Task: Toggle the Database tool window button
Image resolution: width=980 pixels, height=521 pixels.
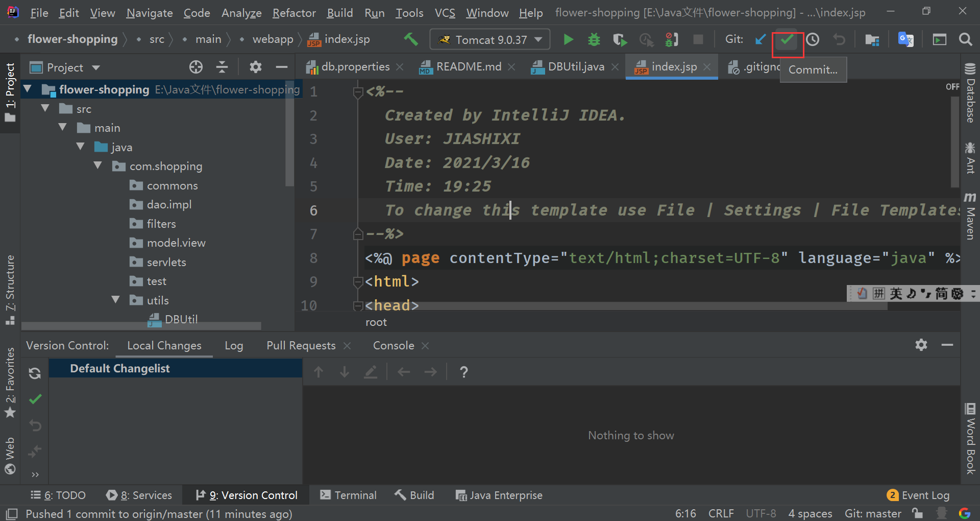Action: pyautogui.click(x=970, y=92)
